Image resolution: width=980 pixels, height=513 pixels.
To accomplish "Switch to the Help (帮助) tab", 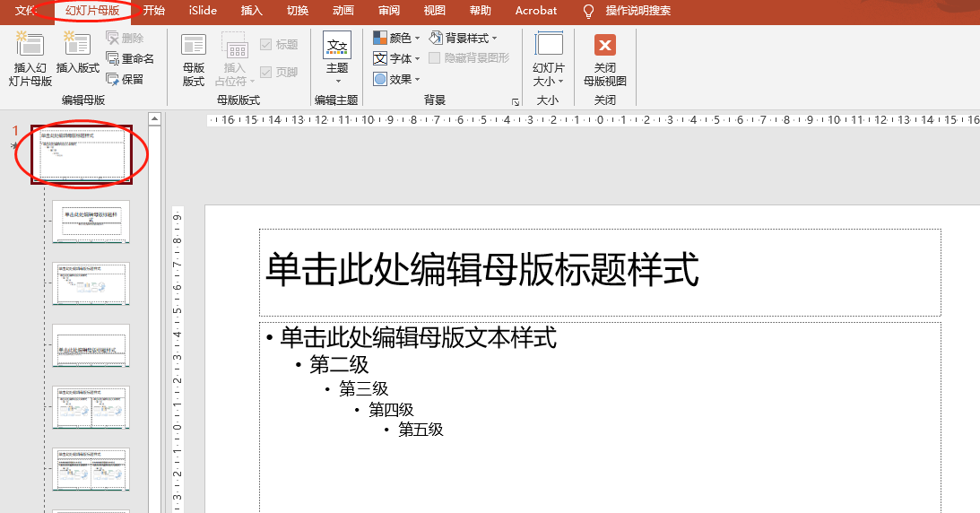I will 480,11.
